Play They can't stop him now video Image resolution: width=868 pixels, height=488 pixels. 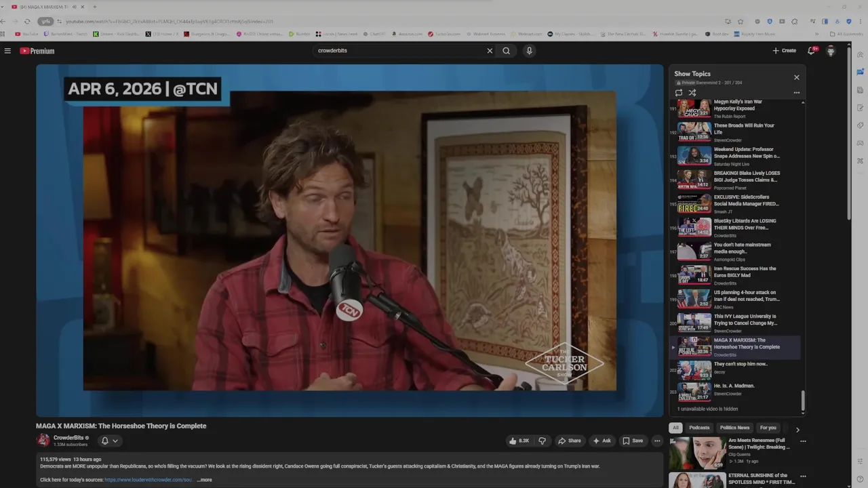tap(735, 370)
